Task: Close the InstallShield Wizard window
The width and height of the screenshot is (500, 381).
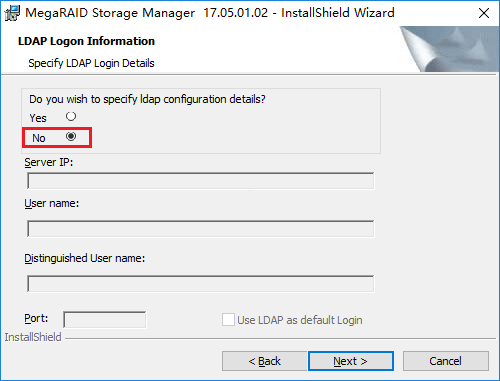Action: [x=484, y=13]
